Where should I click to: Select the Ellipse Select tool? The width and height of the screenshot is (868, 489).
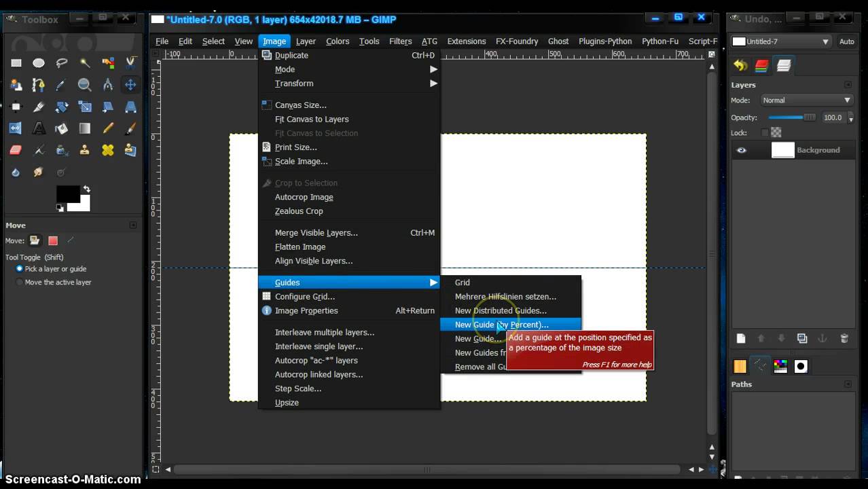tap(39, 63)
